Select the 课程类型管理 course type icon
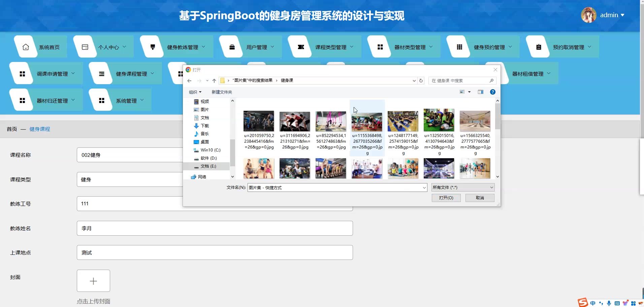This screenshot has height=307, width=644. 301,46
